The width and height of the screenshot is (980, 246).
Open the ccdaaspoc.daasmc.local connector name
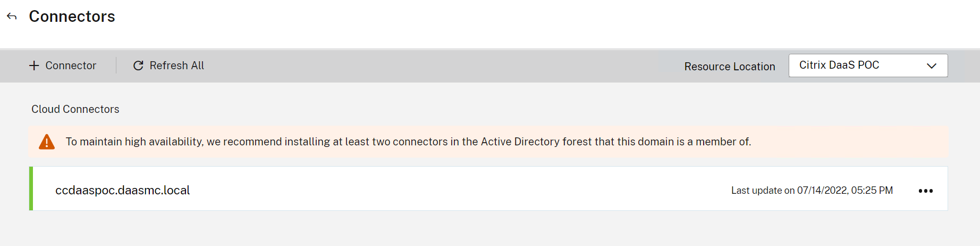122,190
